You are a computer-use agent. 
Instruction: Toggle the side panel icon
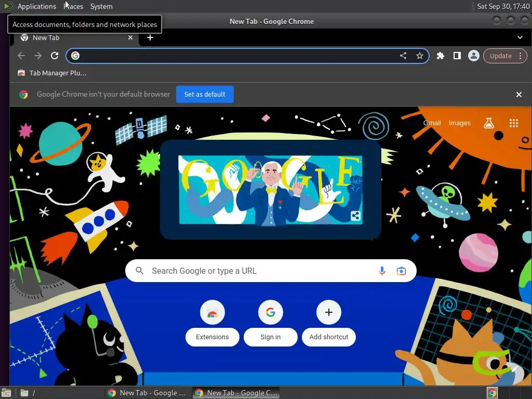point(457,56)
